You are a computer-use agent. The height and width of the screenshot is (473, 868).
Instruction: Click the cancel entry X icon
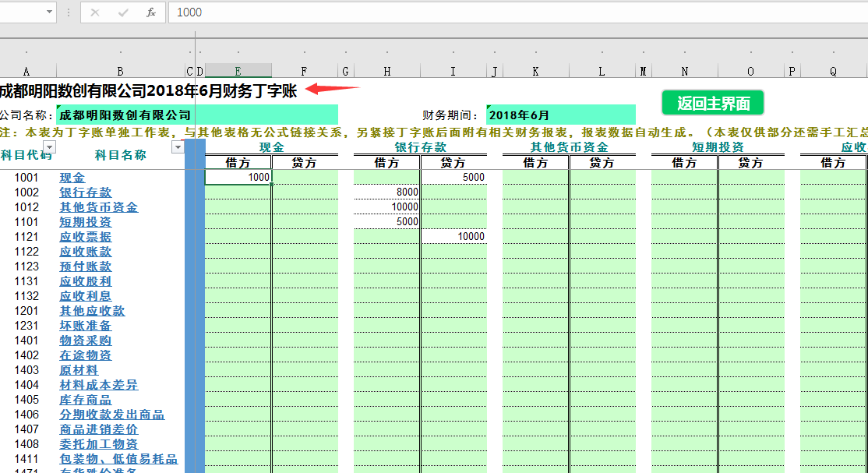94,12
